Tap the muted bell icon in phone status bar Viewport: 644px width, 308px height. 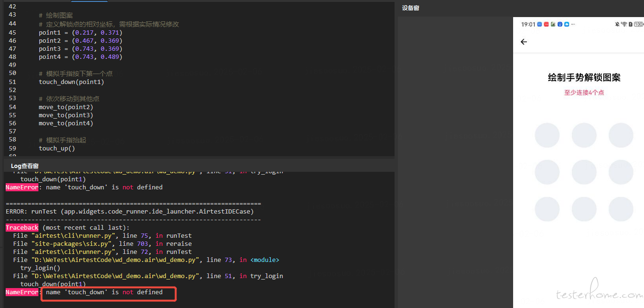[617, 24]
